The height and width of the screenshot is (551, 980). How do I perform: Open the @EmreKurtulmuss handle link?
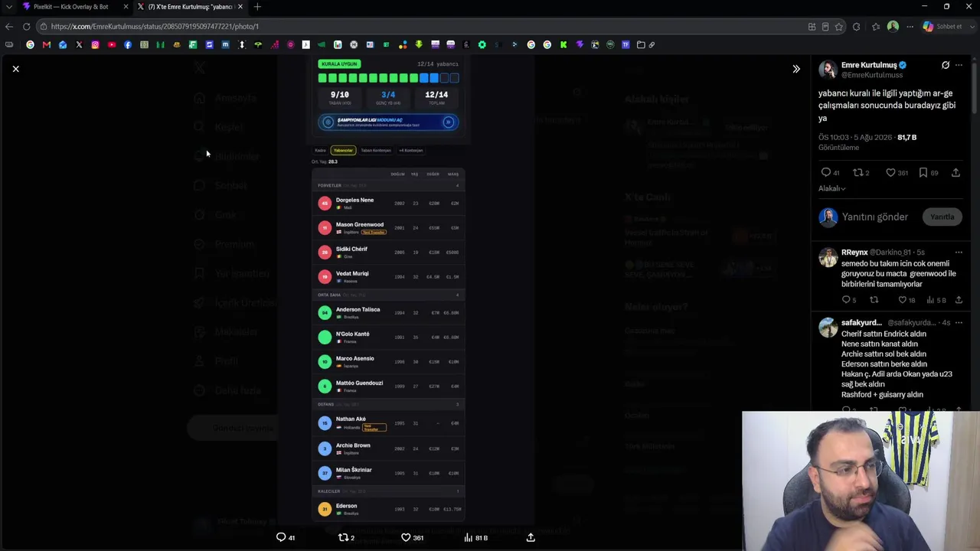(872, 75)
